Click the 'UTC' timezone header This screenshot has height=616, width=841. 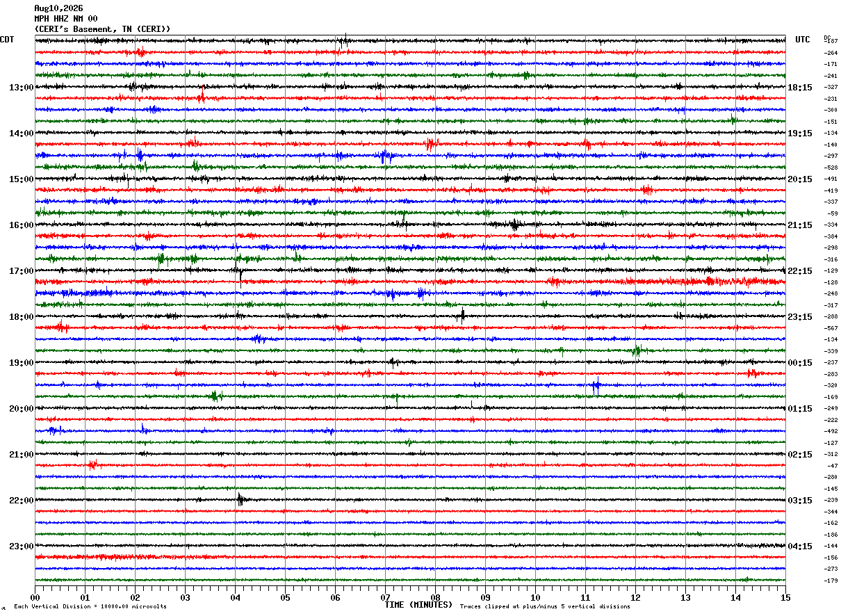[x=803, y=40]
